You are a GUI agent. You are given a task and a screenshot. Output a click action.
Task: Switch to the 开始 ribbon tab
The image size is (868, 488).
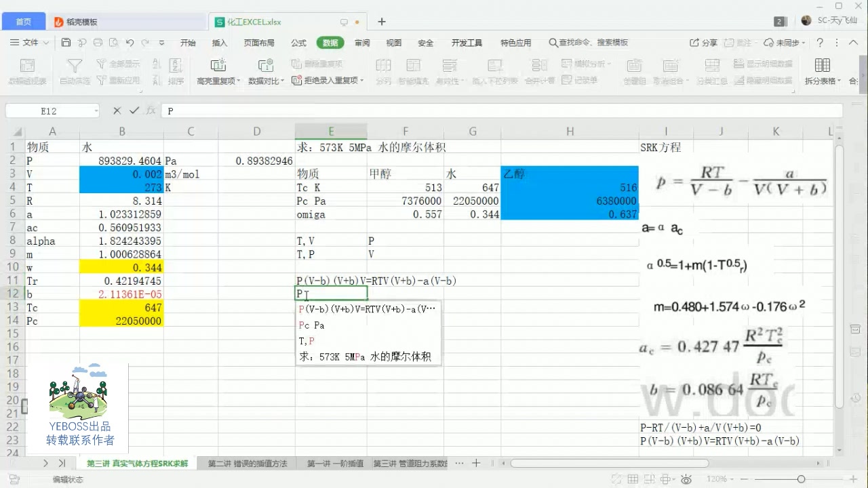pos(188,43)
